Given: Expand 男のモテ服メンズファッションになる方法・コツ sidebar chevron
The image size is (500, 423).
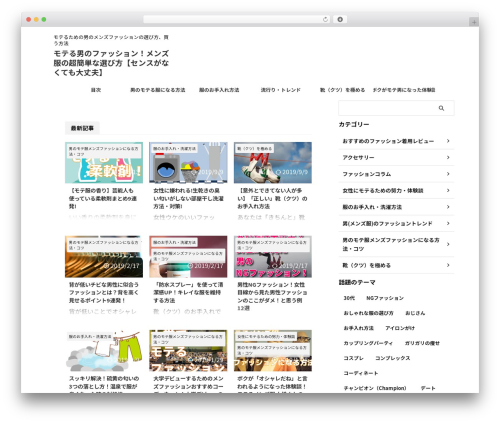Looking at the screenshot, I should click(x=448, y=244).
